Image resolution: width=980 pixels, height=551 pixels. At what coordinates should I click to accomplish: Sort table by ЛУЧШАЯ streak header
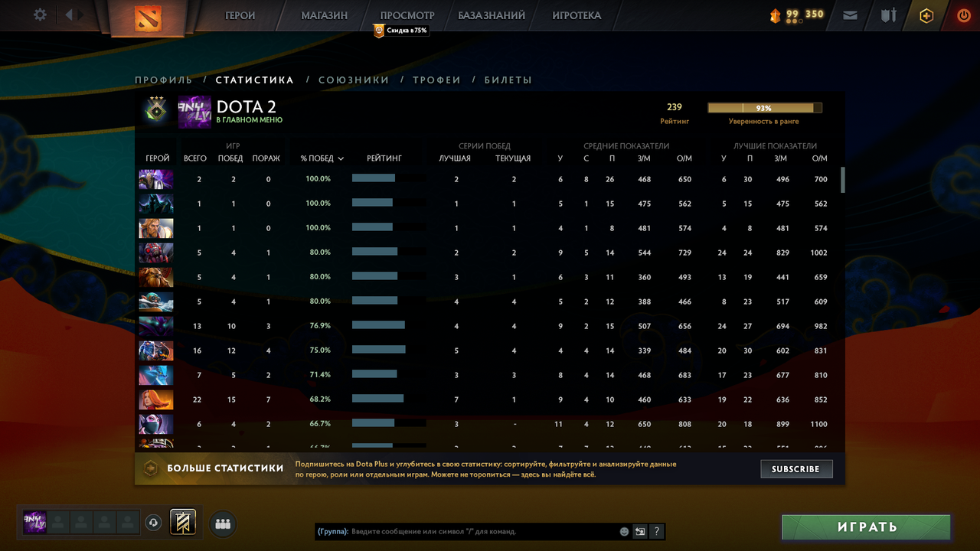click(455, 158)
